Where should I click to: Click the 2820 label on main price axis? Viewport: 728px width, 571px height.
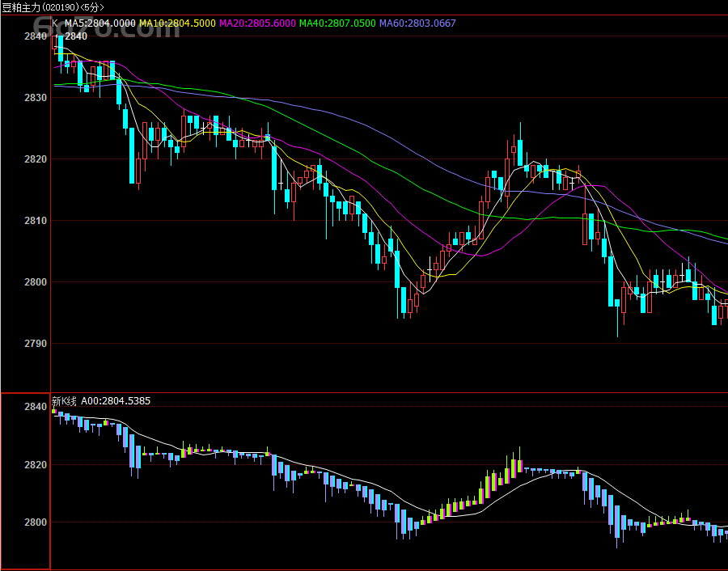point(36,159)
